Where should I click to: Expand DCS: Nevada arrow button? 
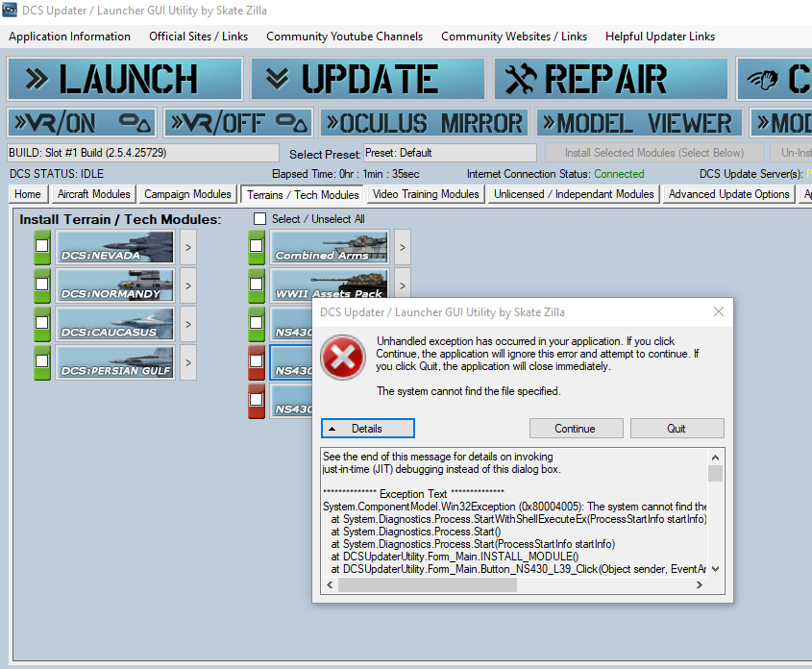pyautogui.click(x=188, y=247)
